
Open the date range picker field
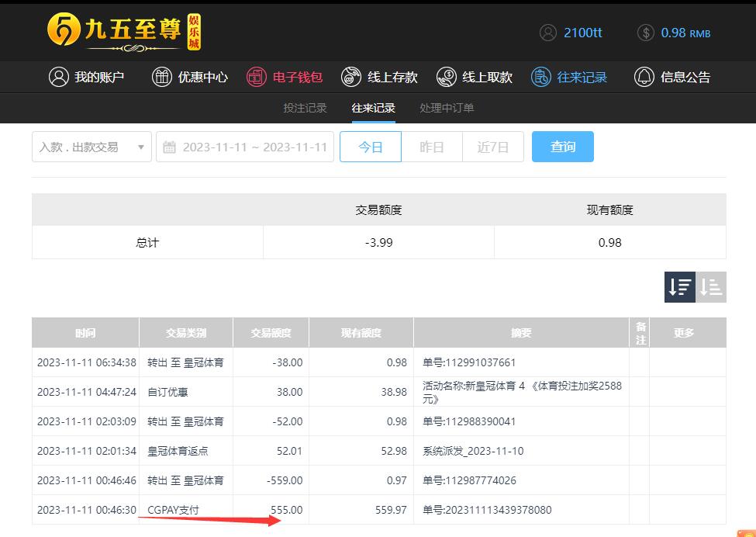tap(245, 147)
